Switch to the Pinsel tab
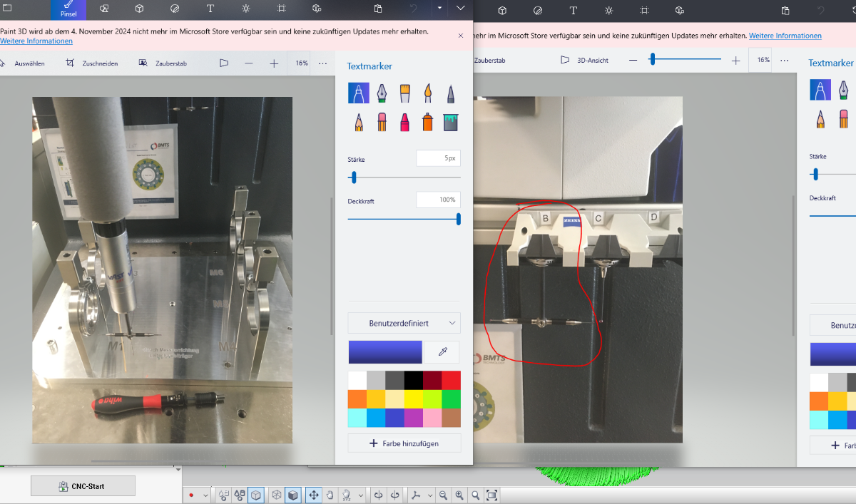 (68, 9)
